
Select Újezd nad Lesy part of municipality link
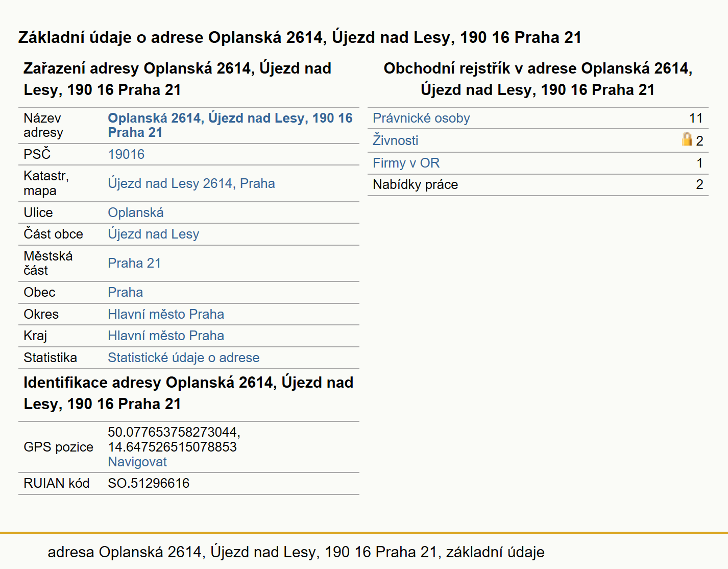click(x=154, y=234)
